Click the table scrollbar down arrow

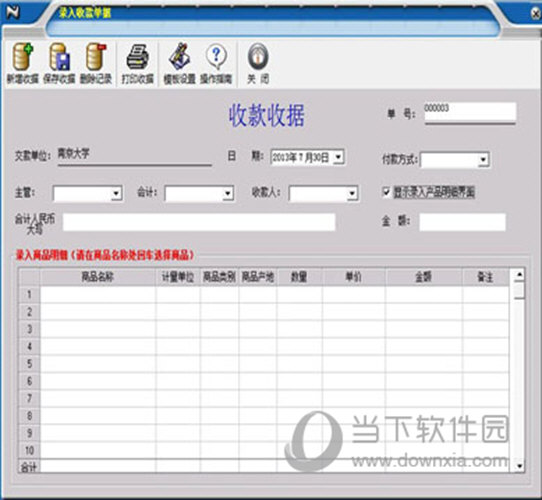pos(519,466)
